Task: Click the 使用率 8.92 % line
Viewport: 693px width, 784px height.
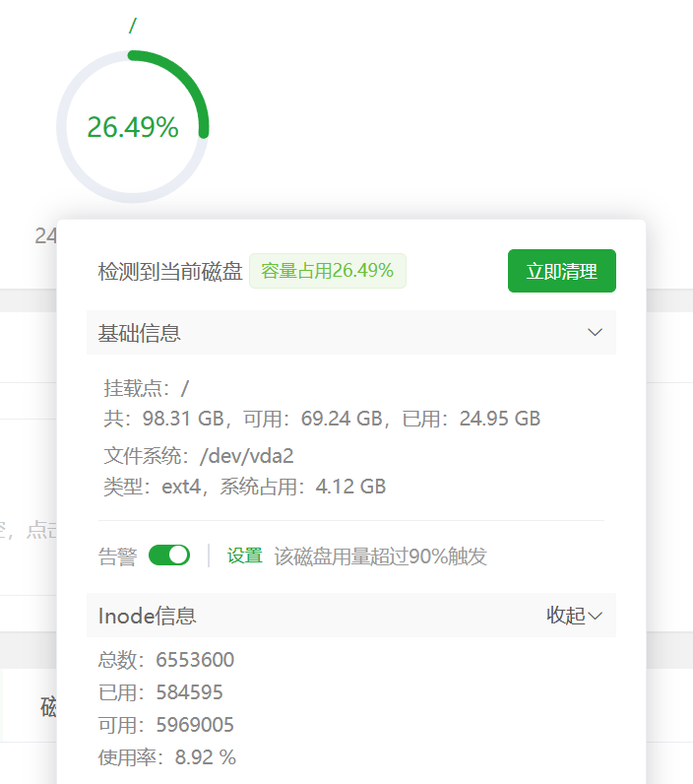Action: pos(167,757)
